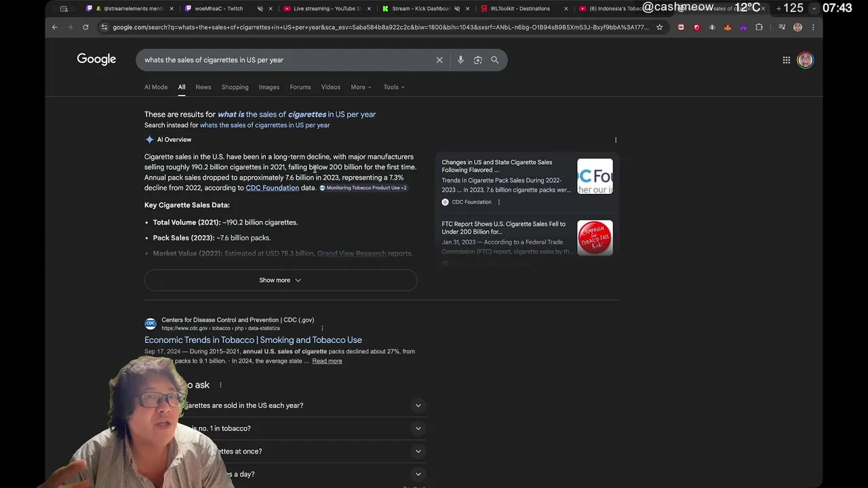868x488 pixels.
Task: Open Economic Trends in Tobacco result
Action: click(253, 340)
